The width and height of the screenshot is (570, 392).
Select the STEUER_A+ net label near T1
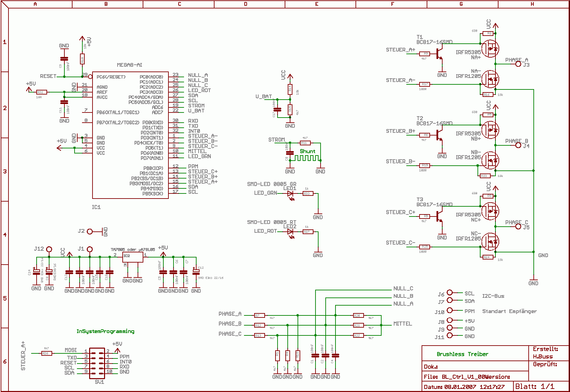(x=401, y=50)
